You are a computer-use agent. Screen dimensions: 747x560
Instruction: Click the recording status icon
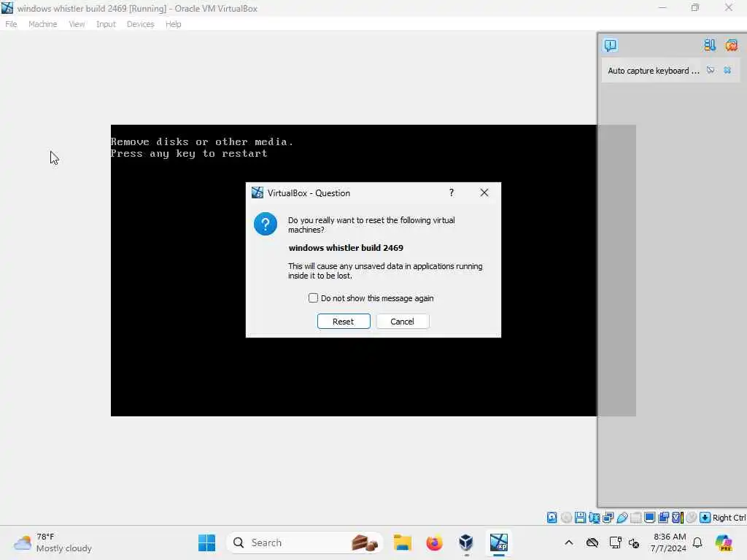(x=663, y=518)
